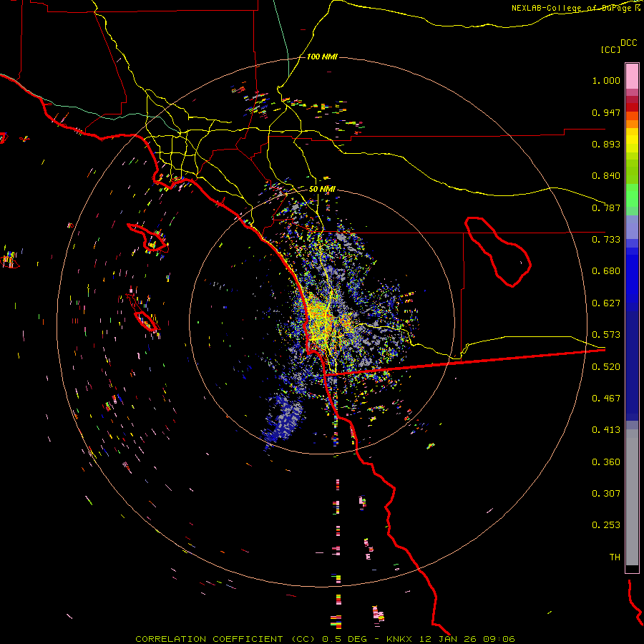Click the 0.680 color scale value
This screenshot has width=644, height=644.
606,271
